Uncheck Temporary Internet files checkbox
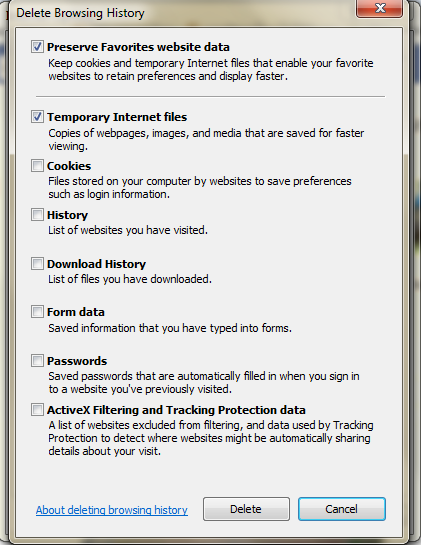The height and width of the screenshot is (545, 421). click(37, 116)
